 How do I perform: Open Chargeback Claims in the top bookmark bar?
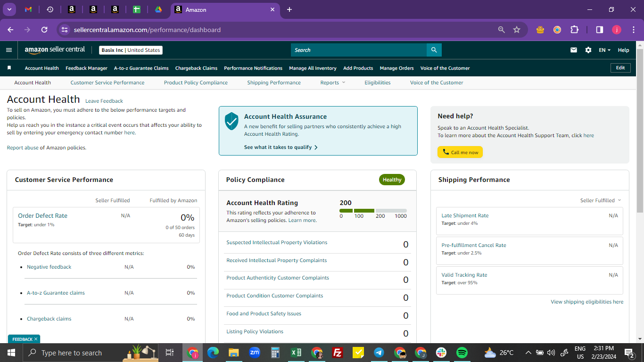coord(196,68)
